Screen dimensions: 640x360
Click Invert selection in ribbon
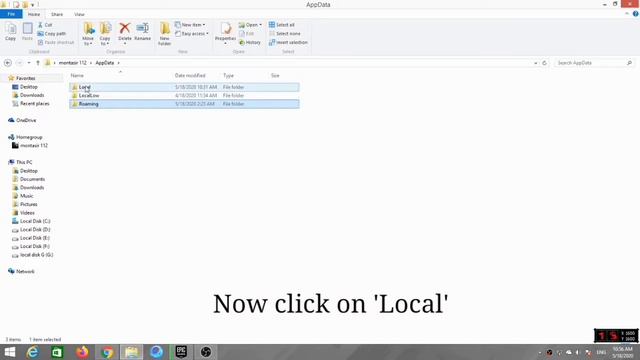pyautogui.click(x=288, y=42)
